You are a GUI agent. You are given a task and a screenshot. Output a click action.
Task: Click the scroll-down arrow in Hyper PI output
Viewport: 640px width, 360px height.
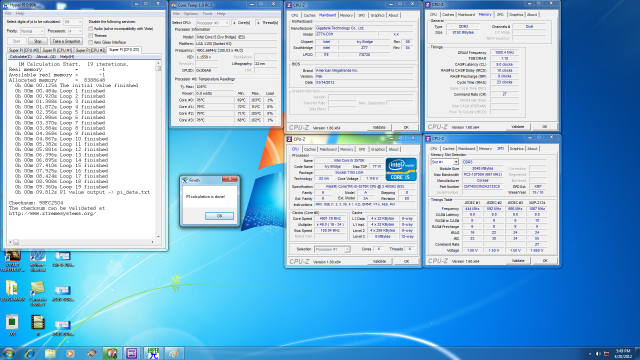(158, 236)
